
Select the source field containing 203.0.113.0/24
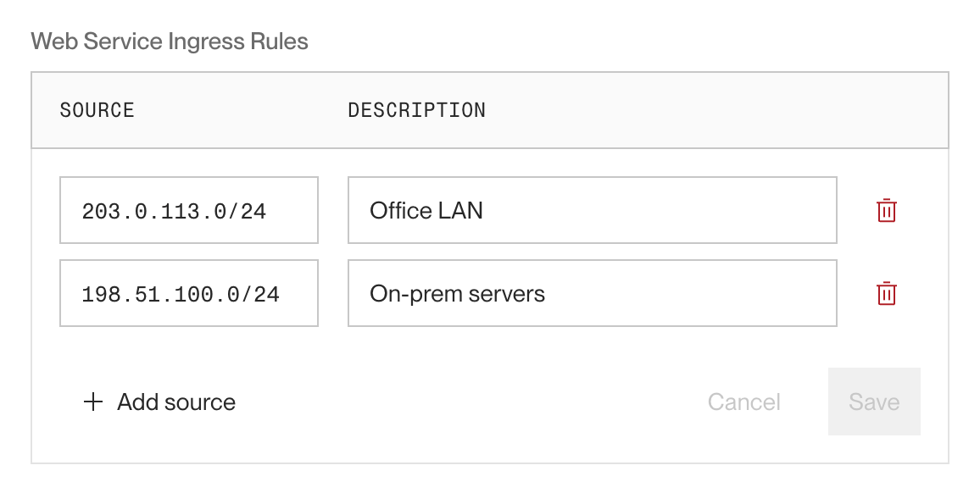click(x=188, y=209)
